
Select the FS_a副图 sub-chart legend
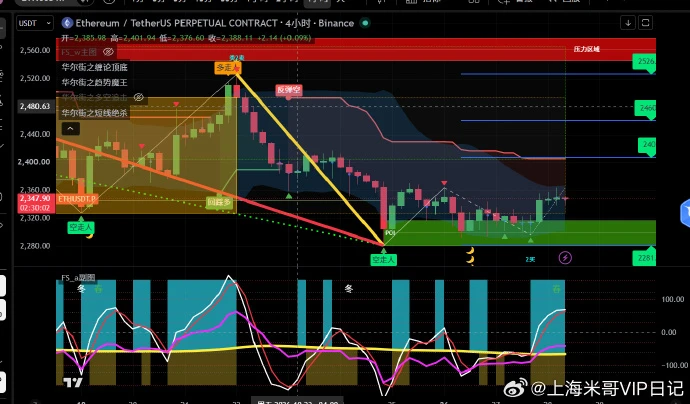(x=78, y=278)
